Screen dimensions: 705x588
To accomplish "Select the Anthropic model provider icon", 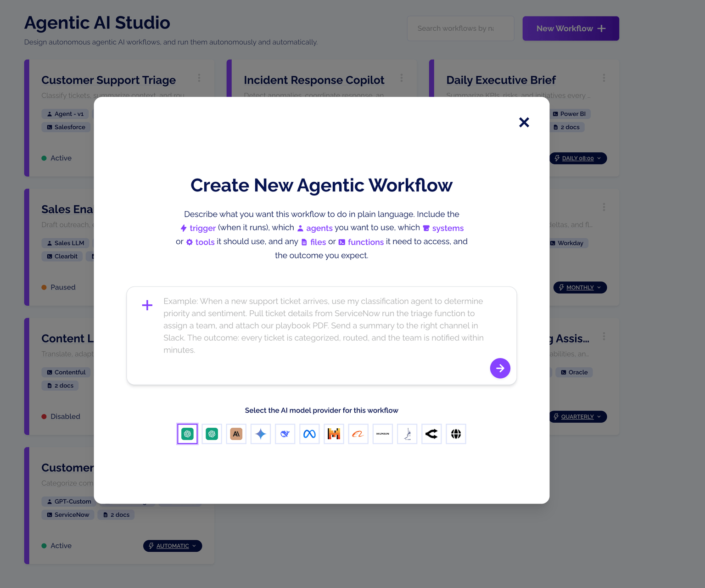I will (236, 434).
